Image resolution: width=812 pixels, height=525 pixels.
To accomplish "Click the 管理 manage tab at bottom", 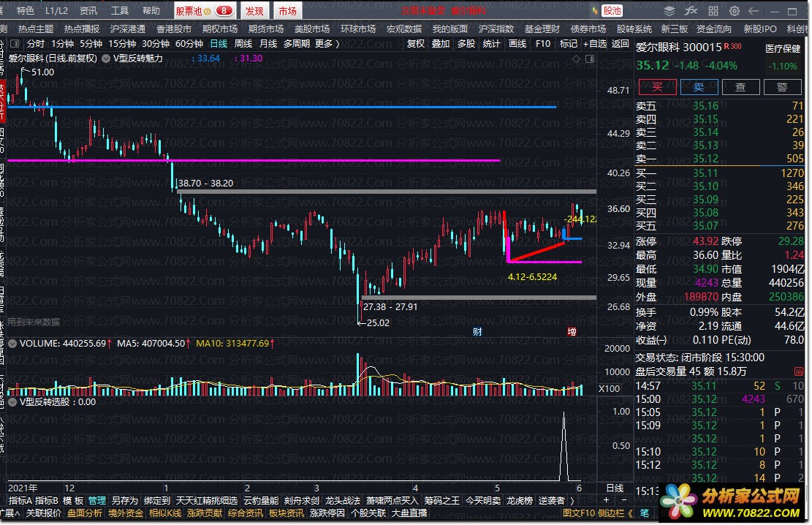I will pos(96,501).
